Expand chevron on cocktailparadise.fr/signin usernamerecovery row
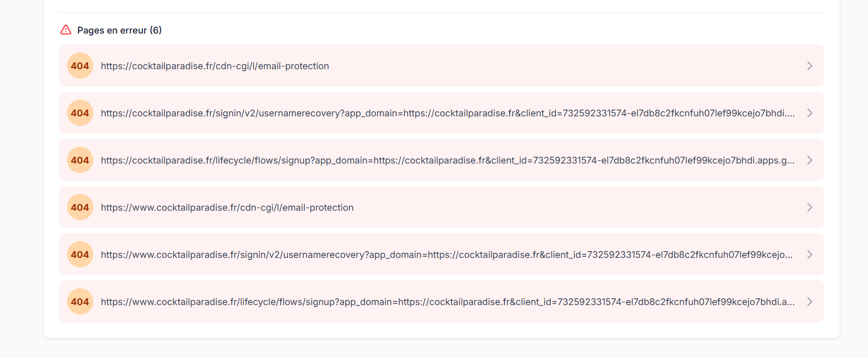The image size is (868, 358). [809, 113]
